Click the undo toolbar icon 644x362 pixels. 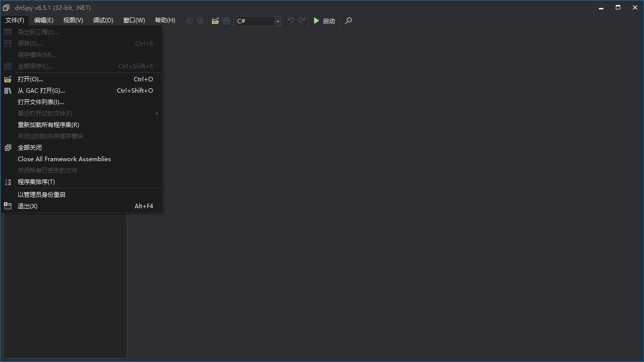pyautogui.click(x=291, y=21)
